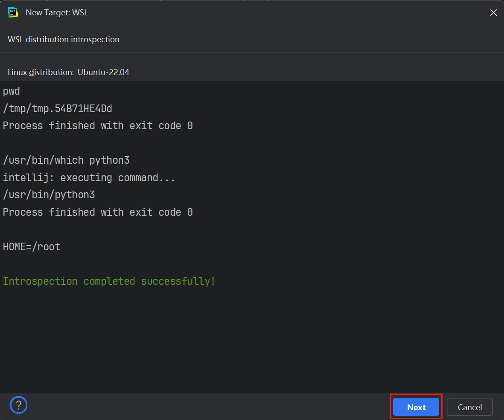Click the 'HOME=/root' line
Image resolution: width=504 pixels, height=420 pixels.
point(32,246)
